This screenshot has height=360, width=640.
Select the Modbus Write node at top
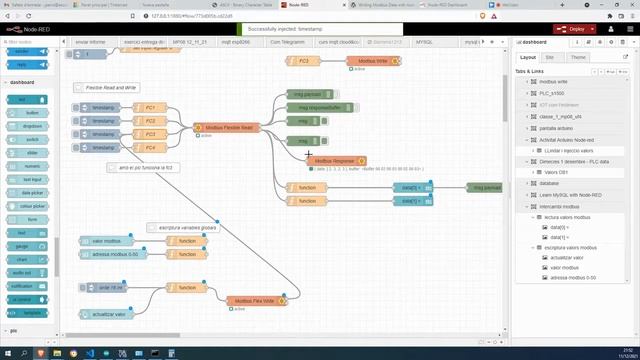[x=373, y=61]
